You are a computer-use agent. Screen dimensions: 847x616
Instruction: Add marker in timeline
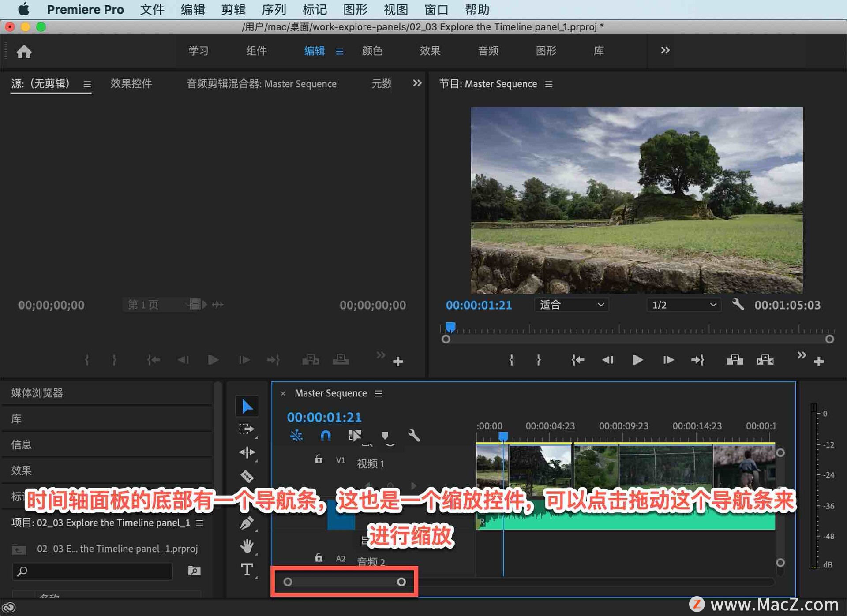click(x=385, y=436)
